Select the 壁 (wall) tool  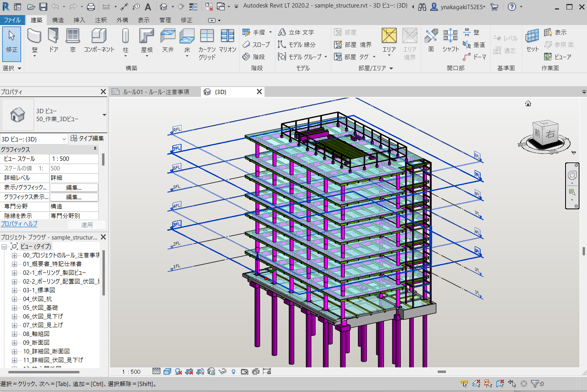tap(35, 43)
